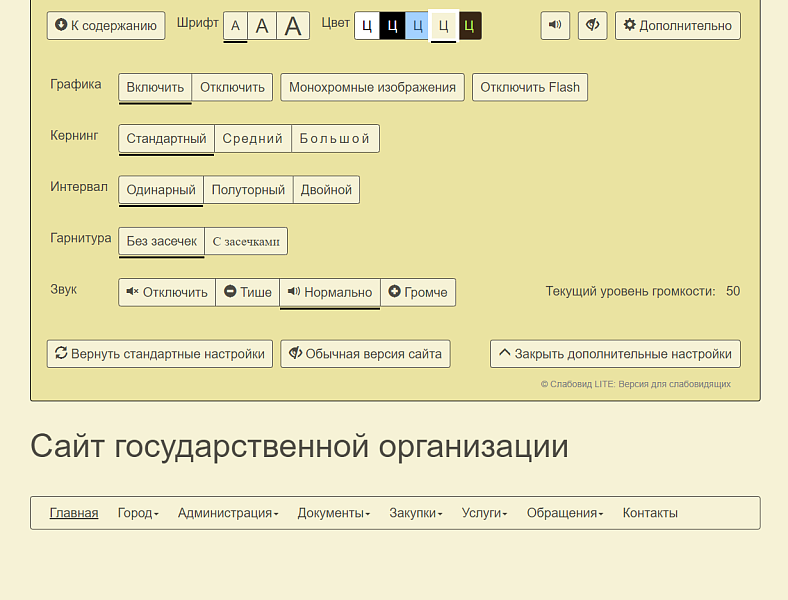Open Дополнительно settings with gear icon
The image size is (788, 600).
pos(677,25)
